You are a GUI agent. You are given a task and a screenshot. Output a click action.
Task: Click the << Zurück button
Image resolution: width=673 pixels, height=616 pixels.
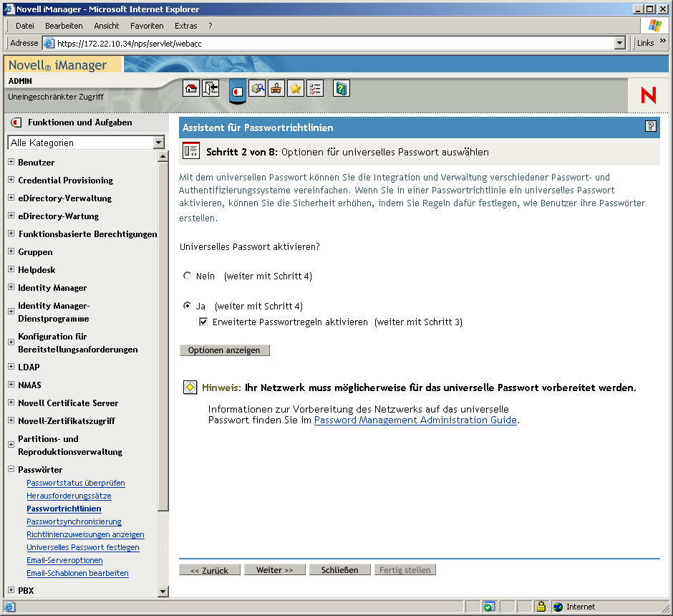click(x=210, y=570)
